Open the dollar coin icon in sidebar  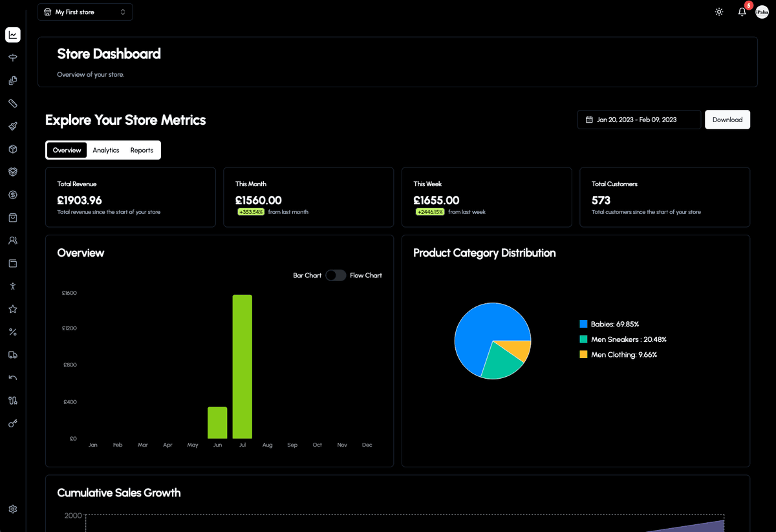point(12,195)
